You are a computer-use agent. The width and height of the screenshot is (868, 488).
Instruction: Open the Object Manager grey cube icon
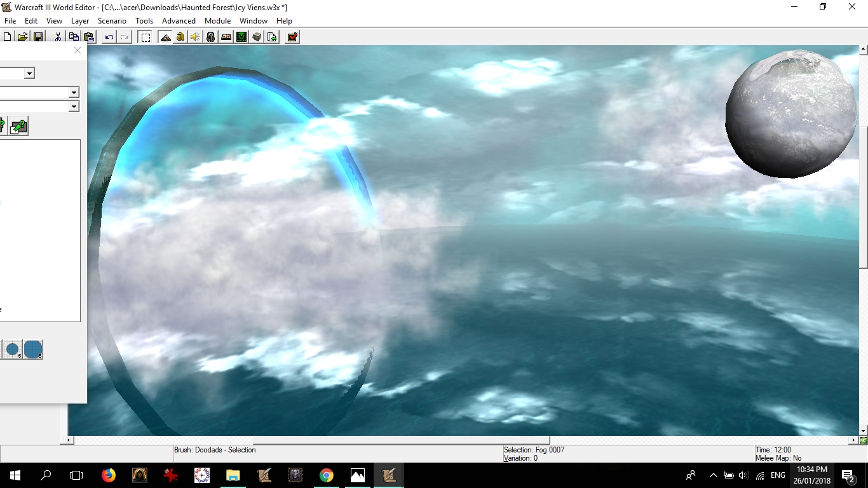[x=257, y=37]
